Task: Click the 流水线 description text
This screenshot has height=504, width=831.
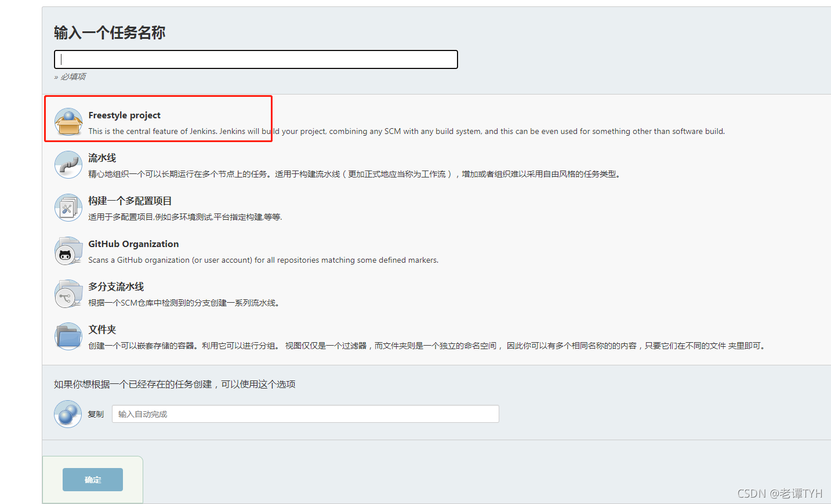Action: coord(355,174)
